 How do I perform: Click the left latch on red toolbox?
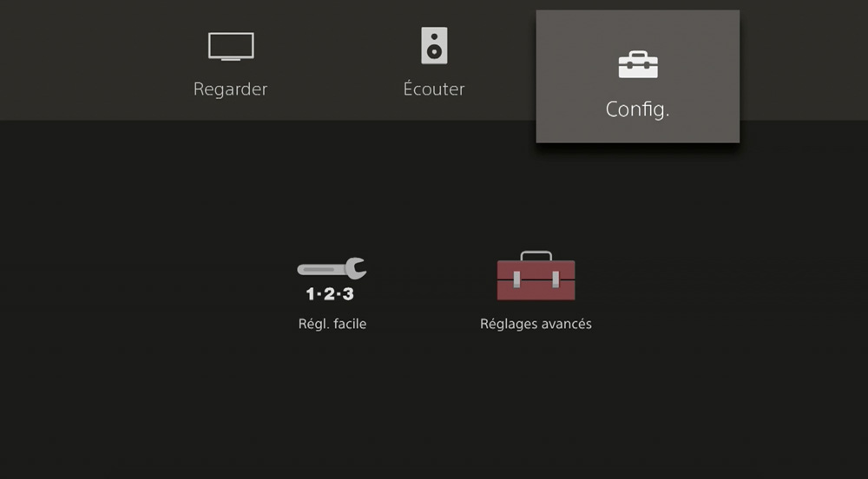516,280
